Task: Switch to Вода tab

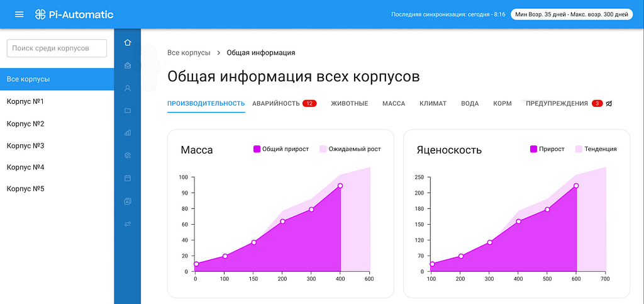Action: [x=470, y=103]
